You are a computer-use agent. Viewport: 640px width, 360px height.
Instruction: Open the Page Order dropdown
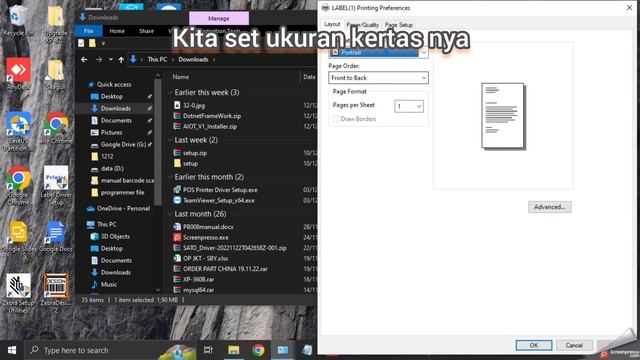(378, 78)
